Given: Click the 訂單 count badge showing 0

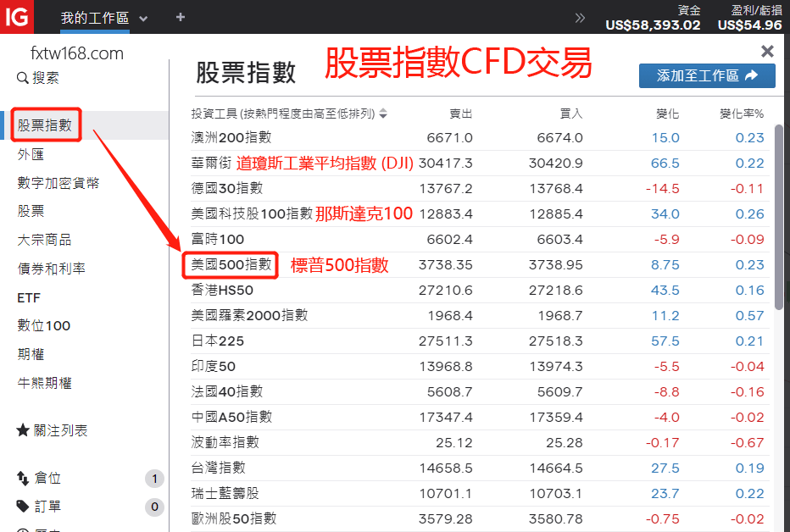Looking at the screenshot, I should (154, 507).
